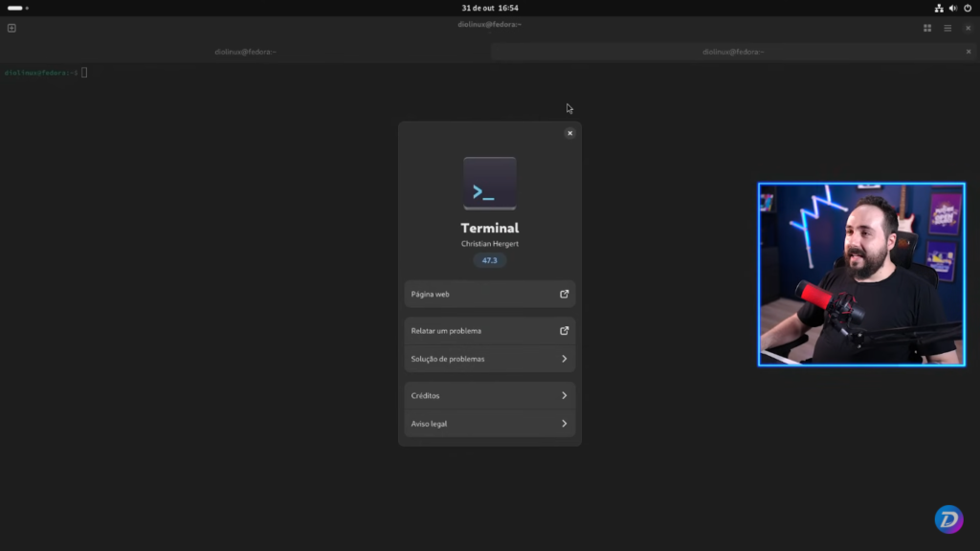
Task: Close the About Terminal dialog
Action: pyautogui.click(x=570, y=133)
